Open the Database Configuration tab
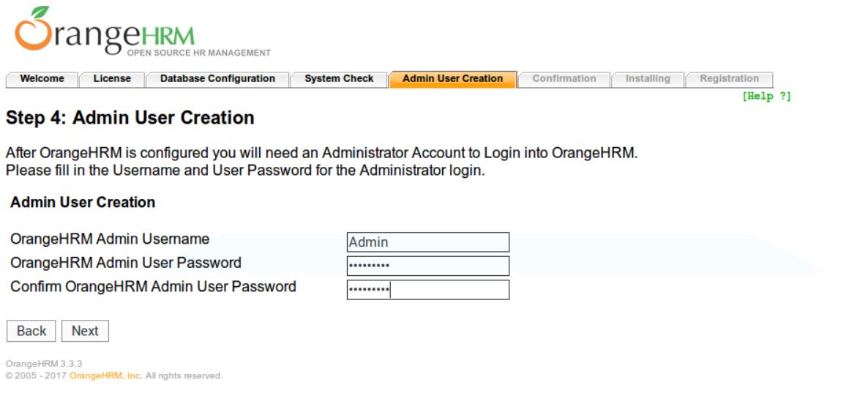Screen dimensions: 868x415 pos(217,79)
